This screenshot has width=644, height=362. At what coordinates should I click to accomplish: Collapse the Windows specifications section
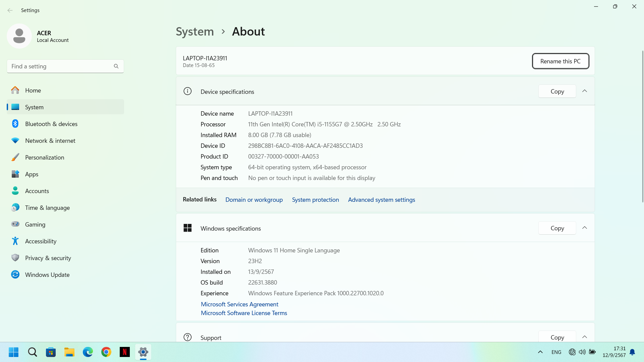585,228
